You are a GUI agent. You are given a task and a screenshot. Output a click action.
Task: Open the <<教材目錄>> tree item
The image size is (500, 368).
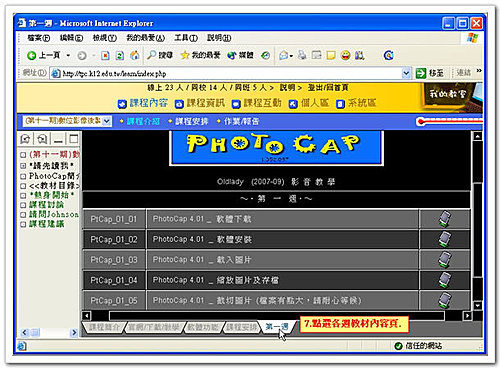click(54, 186)
